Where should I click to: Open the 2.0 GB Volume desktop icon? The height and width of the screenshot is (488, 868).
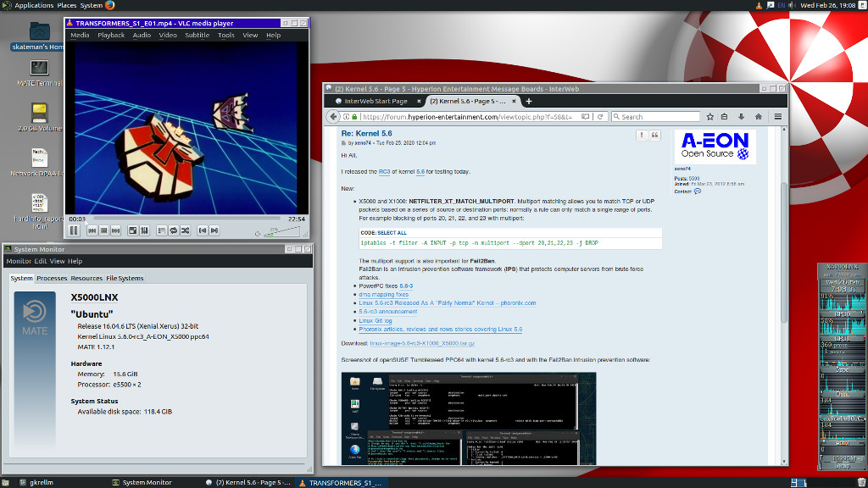(x=39, y=117)
